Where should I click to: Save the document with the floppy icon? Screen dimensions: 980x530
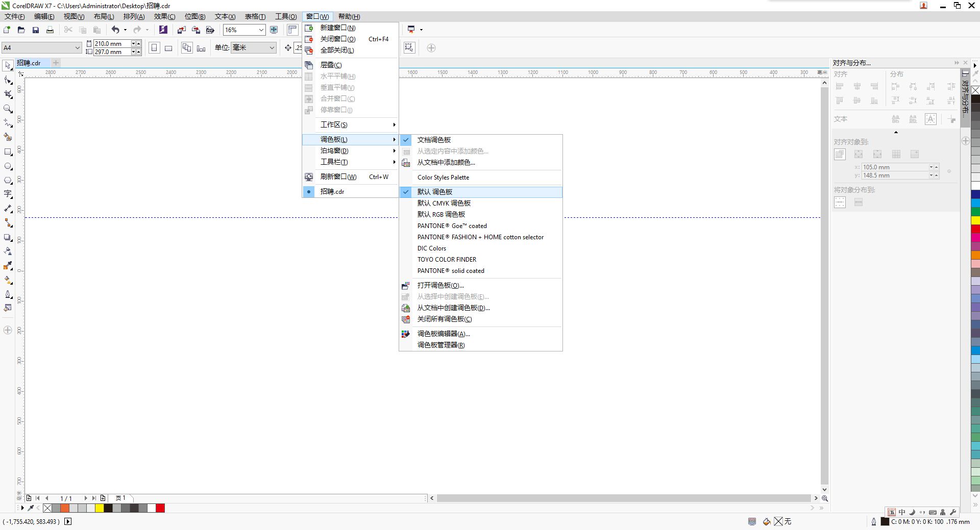click(x=35, y=30)
